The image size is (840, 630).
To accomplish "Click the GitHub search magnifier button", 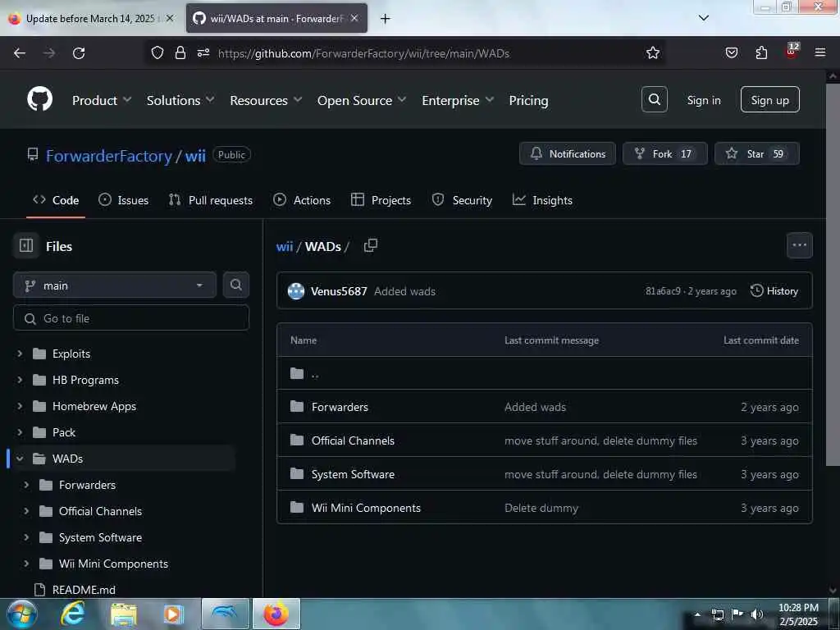I will [654, 99].
